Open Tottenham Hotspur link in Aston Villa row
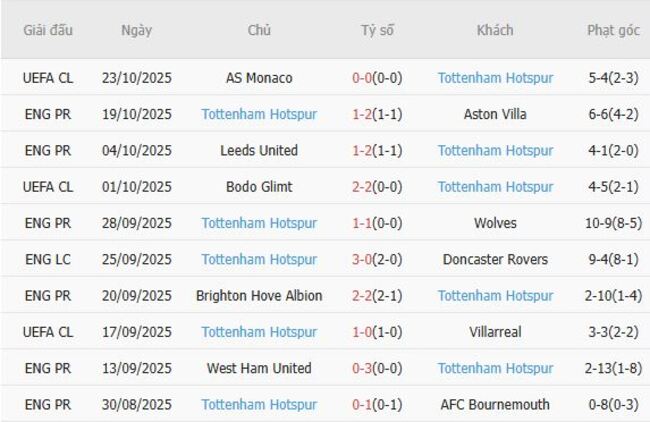This screenshot has width=650, height=422. (259, 114)
